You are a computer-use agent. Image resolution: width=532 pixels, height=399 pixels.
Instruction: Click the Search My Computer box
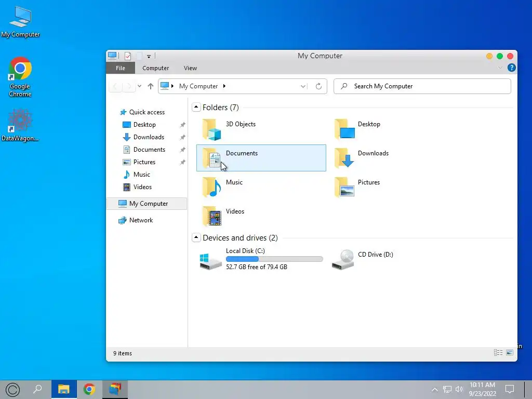click(422, 86)
